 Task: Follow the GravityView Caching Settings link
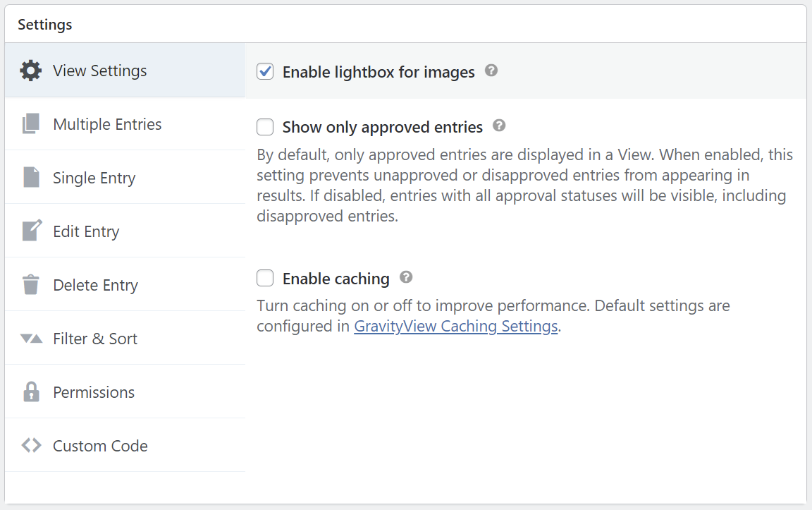456,327
